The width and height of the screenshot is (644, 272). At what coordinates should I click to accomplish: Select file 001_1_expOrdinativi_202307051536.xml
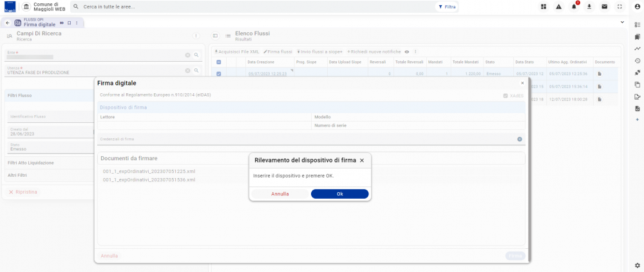pyautogui.click(x=149, y=179)
